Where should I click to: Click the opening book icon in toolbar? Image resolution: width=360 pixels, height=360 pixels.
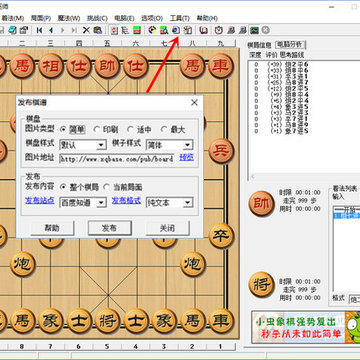coord(204,30)
